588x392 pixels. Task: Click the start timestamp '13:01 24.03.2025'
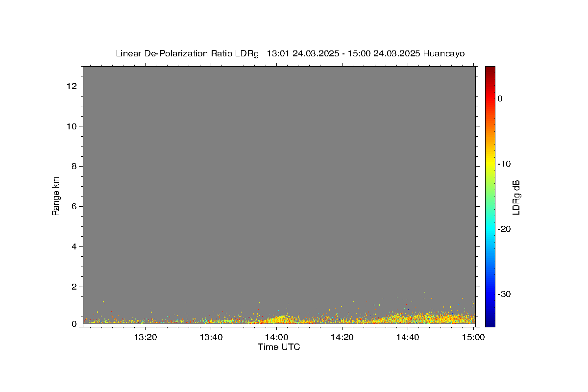(303, 53)
